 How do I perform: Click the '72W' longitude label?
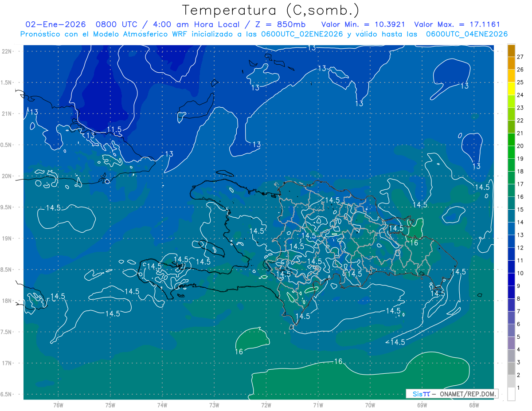266,405
